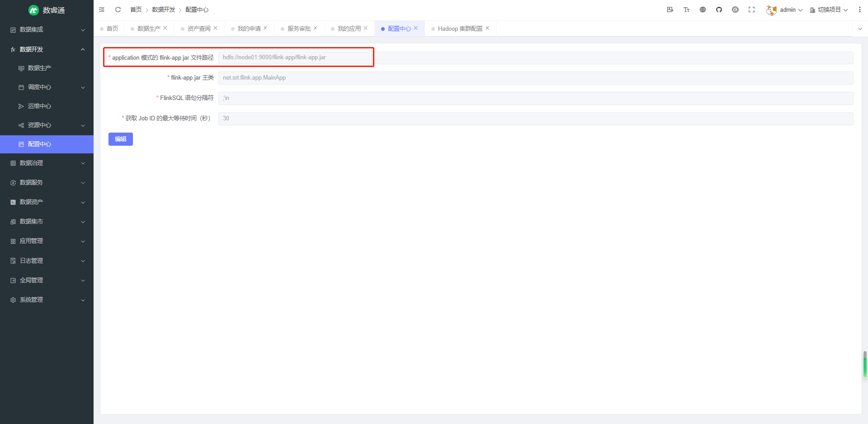
Task: Close the 配置中心 tab
Action: tap(416, 28)
